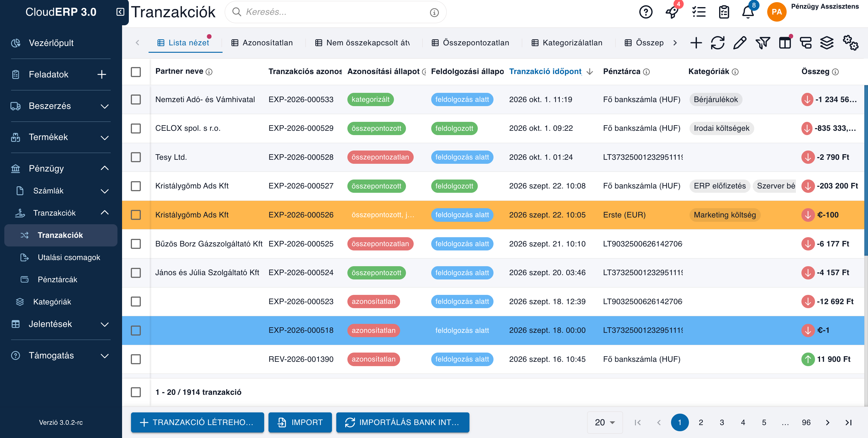868x438 pixels.
Task: Switch to the Kategorizálatlan tab
Action: point(567,43)
